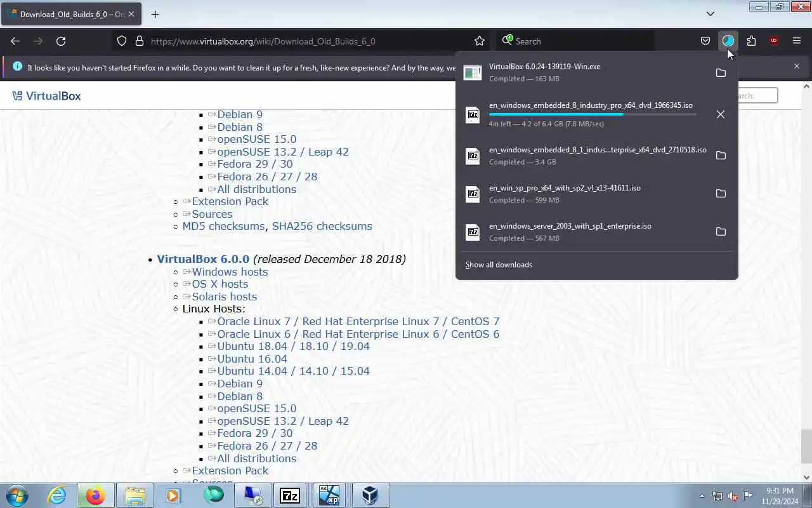
Task: Click the windows_server_2003 iso file icon
Action: pos(473,232)
